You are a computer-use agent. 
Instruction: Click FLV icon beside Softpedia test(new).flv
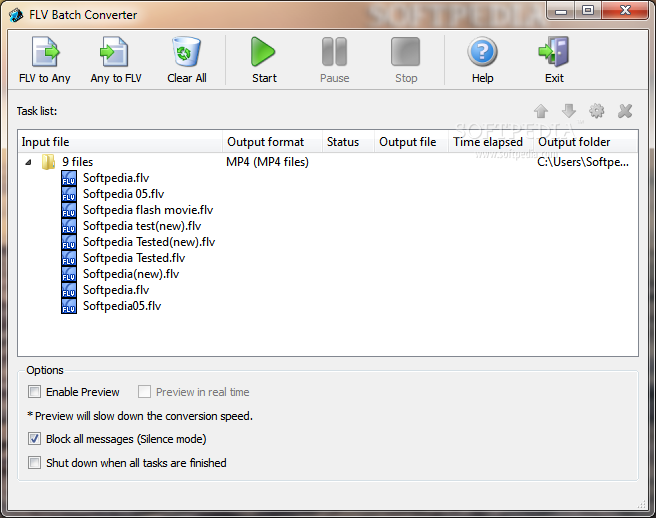click(x=69, y=226)
